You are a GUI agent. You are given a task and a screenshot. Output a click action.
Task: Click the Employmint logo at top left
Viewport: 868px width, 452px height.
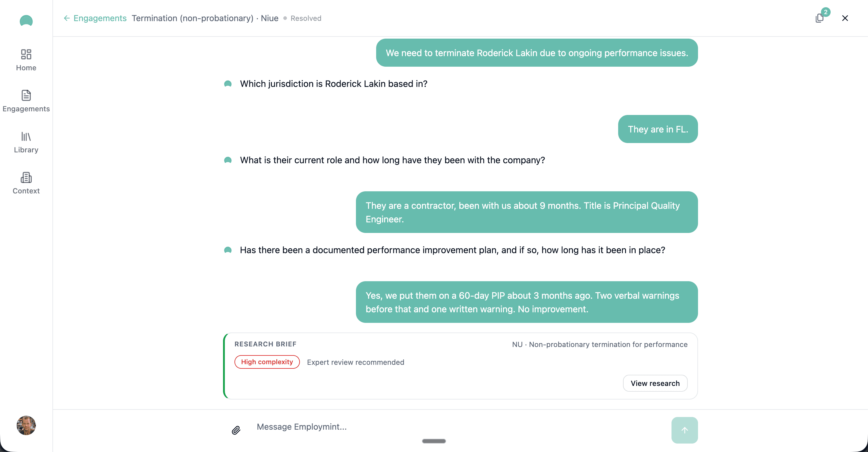click(26, 21)
